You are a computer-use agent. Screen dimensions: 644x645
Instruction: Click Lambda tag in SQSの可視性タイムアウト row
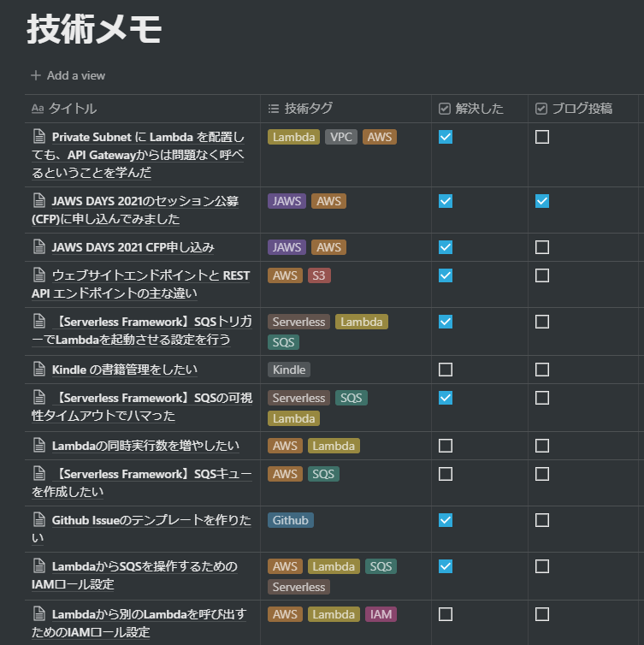pyautogui.click(x=293, y=418)
